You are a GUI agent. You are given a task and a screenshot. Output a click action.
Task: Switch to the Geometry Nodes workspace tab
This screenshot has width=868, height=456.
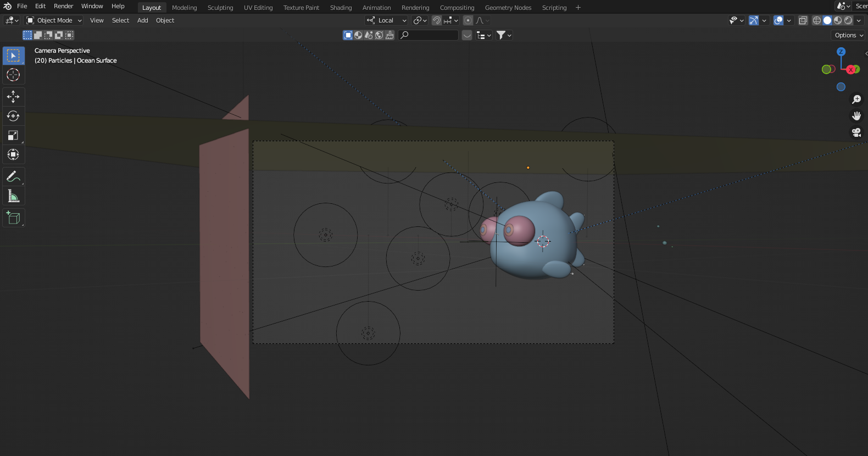508,8
